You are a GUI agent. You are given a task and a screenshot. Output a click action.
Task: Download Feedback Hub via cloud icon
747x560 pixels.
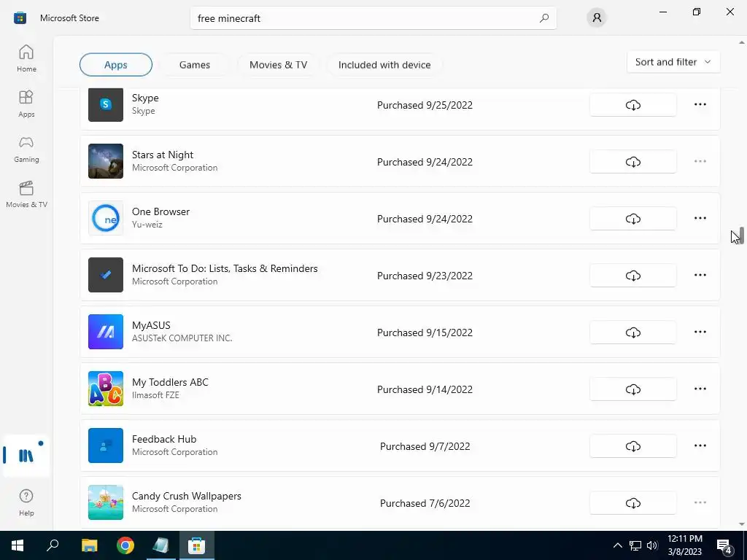(632, 446)
